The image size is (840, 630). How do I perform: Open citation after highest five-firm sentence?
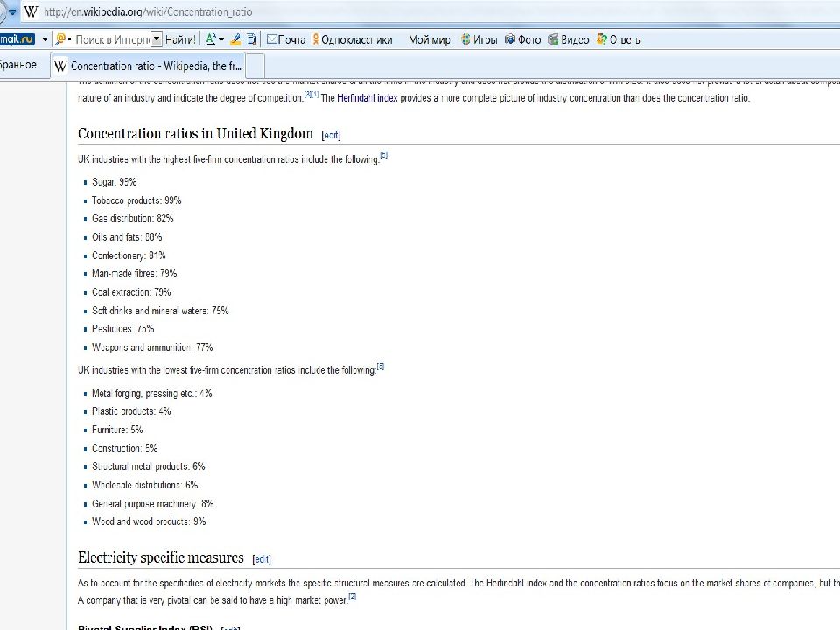tap(383, 156)
